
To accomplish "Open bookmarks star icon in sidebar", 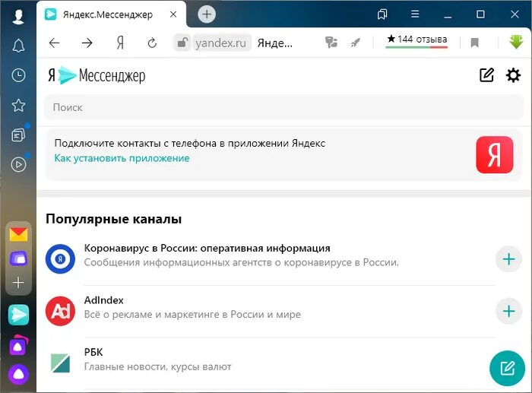I will tap(18, 105).
